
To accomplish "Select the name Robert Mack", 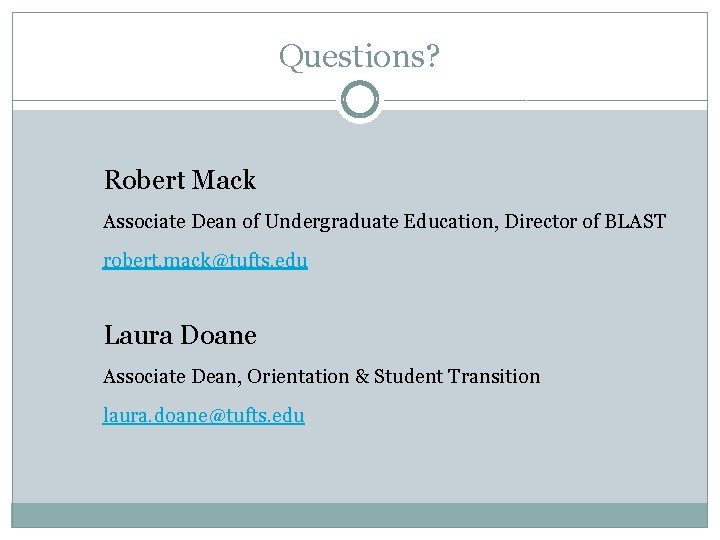I will pos(180,181).
